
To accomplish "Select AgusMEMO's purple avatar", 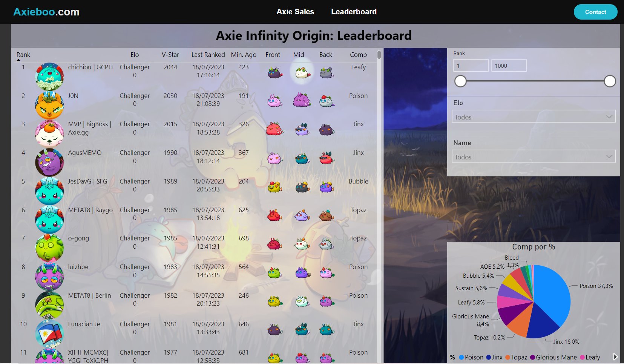I will pyautogui.click(x=49, y=162).
